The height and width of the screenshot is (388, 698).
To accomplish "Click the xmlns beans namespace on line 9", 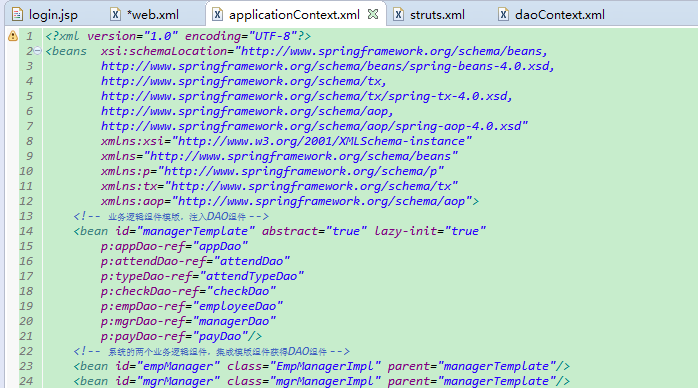I will pos(279,156).
